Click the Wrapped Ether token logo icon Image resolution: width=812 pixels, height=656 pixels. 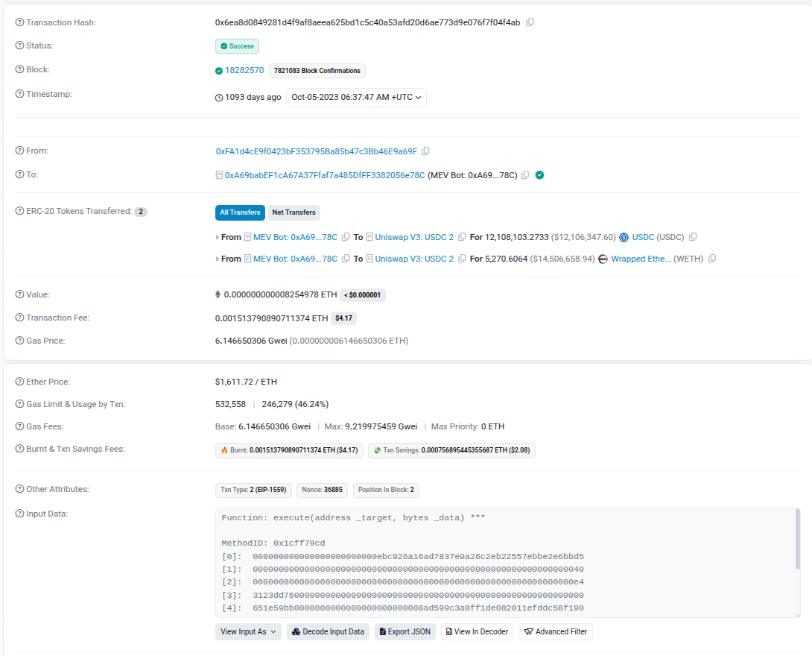pyautogui.click(x=603, y=259)
